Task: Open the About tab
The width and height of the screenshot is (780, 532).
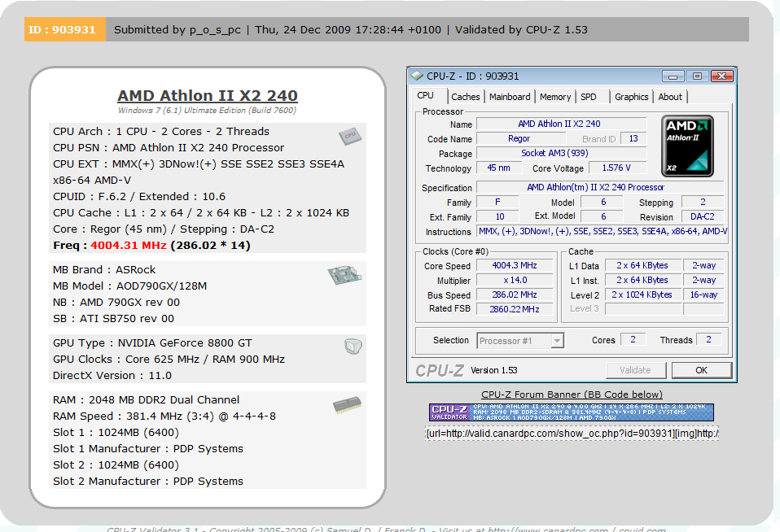Action: click(x=670, y=96)
